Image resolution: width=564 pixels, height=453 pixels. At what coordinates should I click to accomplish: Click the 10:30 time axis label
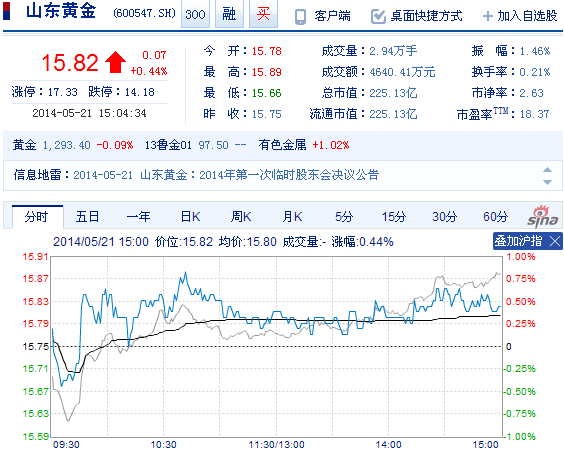click(163, 445)
